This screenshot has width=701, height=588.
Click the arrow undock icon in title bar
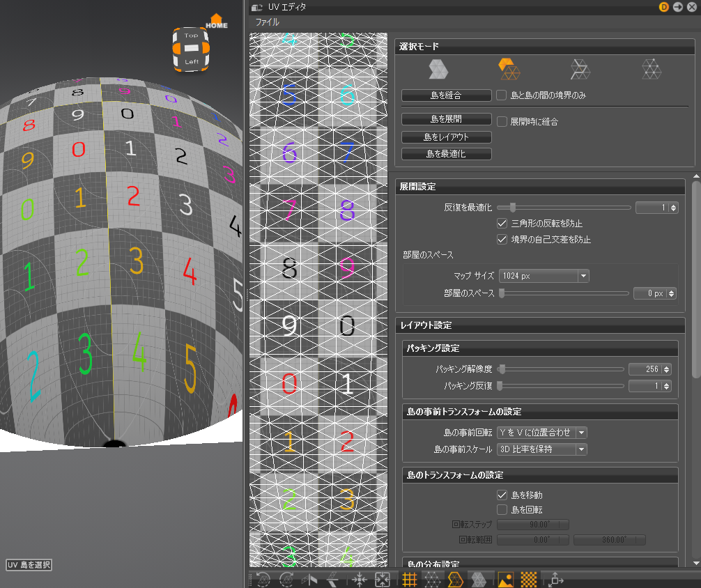click(x=678, y=7)
